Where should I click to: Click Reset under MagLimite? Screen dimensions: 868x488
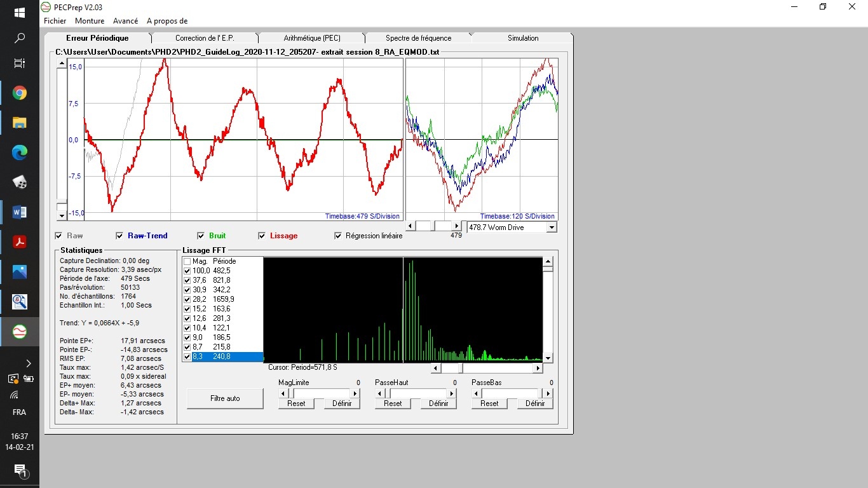click(x=296, y=403)
